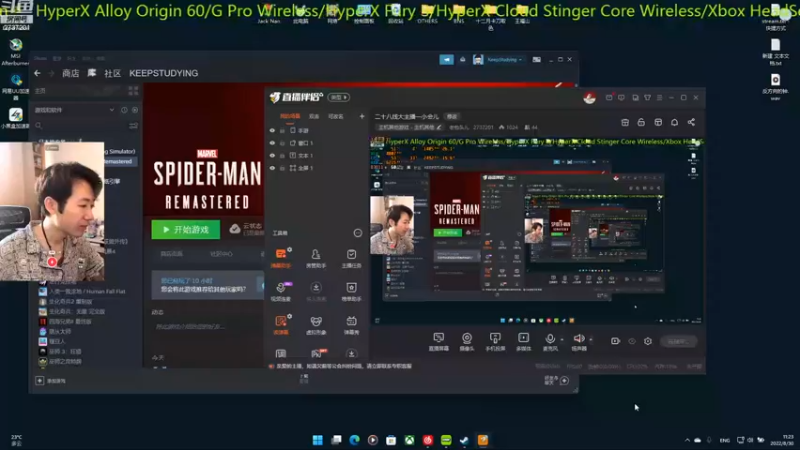The width and height of the screenshot is (800, 450).
Task: Open the 弹幕秀 tool in toolbox
Action: click(x=351, y=324)
